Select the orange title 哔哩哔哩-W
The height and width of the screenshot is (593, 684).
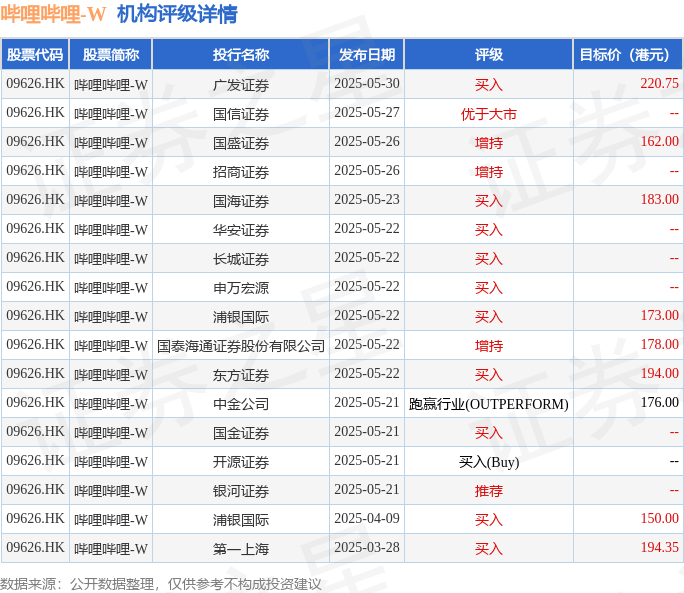tap(53, 14)
